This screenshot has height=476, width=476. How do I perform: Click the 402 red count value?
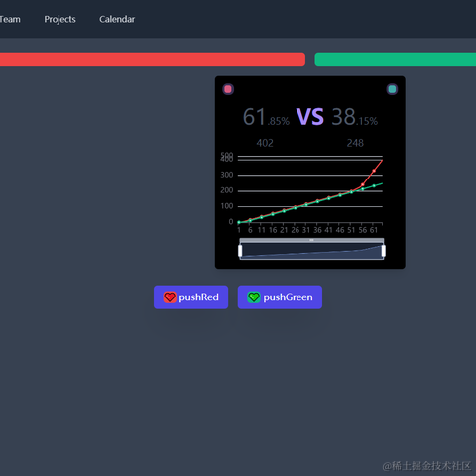(265, 143)
